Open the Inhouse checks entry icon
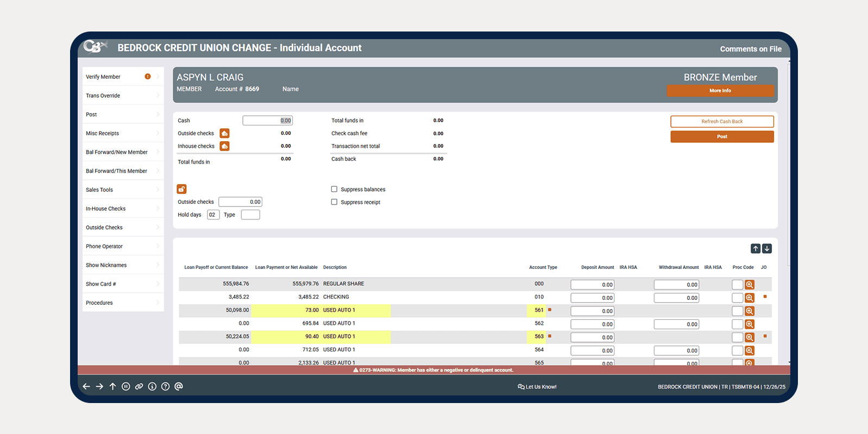Image resolution: width=868 pixels, height=434 pixels. (x=224, y=146)
